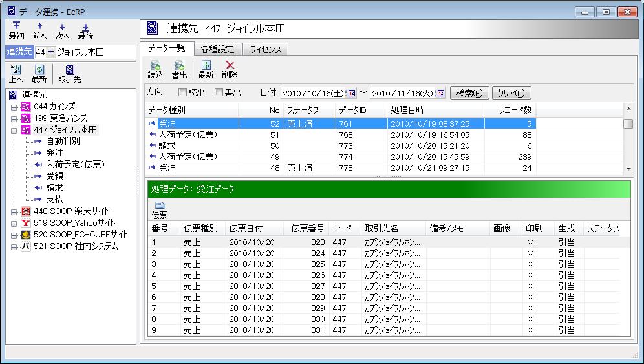The width and height of the screenshot is (644, 364).
Task: Click the 761 データID cell
Action: 361,123
